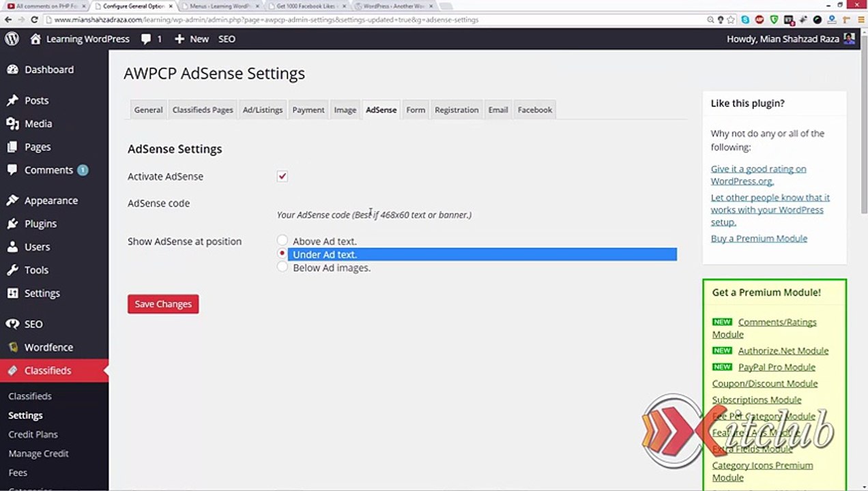Click the Dashboard gauge icon in sidebar

12,70
